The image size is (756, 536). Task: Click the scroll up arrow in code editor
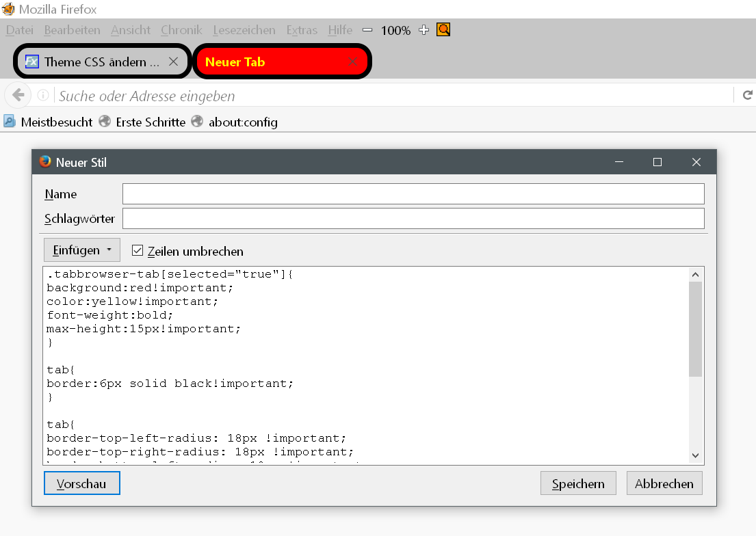[x=695, y=275]
